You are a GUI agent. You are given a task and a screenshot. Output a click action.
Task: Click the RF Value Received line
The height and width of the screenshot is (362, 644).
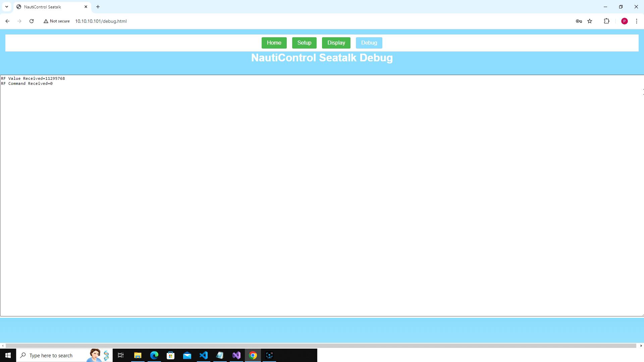coord(33,78)
